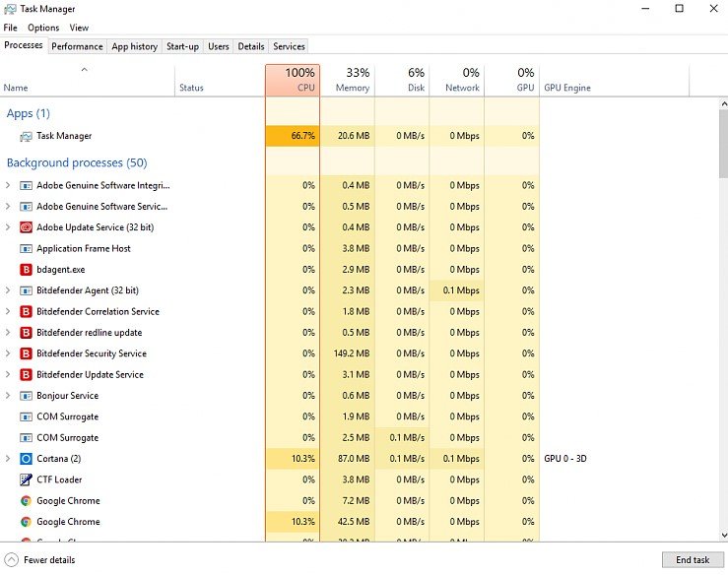Expand the Bitdefender Security Service entry
The width and height of the screenshot is (728, 575).
pyautogui.click(x=8, y=353)
